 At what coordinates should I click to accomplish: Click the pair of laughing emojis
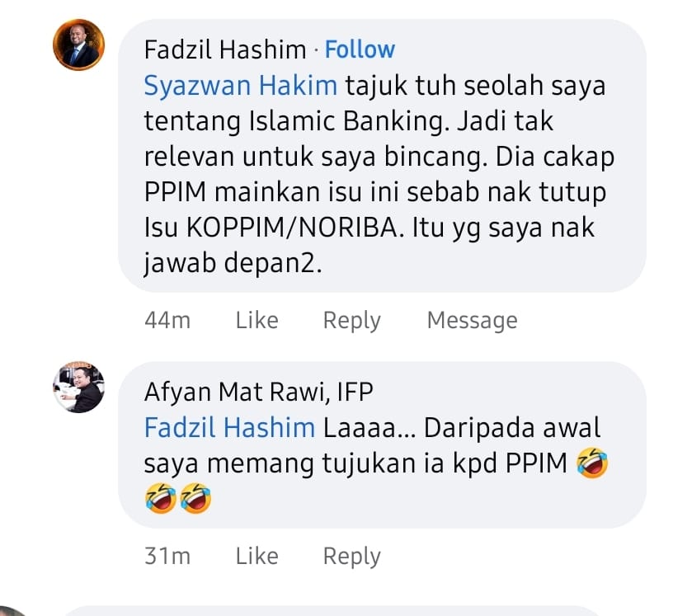tap(178, 498)
